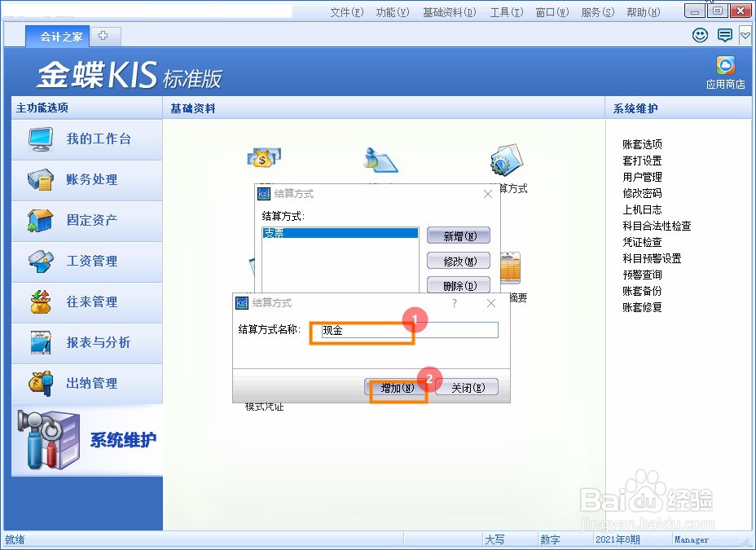Open 科目合法性检查 link

click(657, 226)
